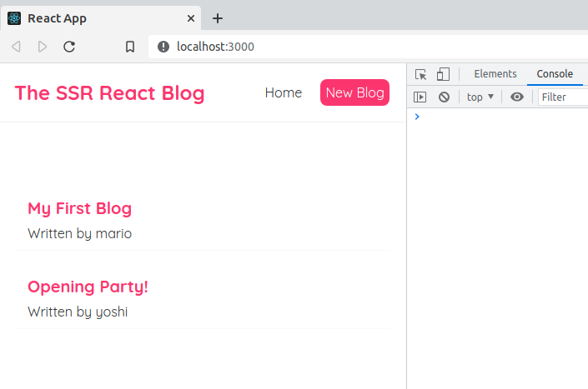Image resolution: width=588 pixels, height=389 pixels.
Task: Click the 'Written by yoshi' text
Action: click(x=78, y=312)
